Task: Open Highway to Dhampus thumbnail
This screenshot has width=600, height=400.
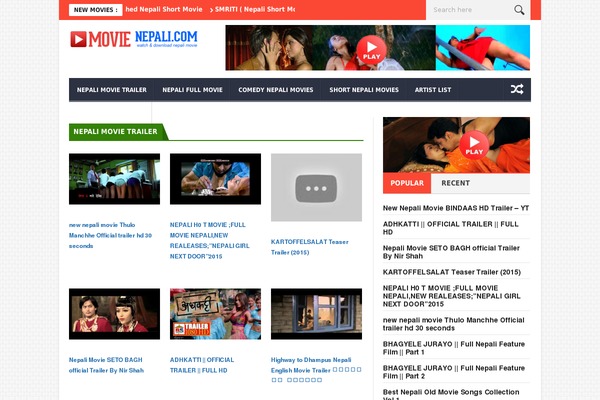Action: tap(316, 314)
